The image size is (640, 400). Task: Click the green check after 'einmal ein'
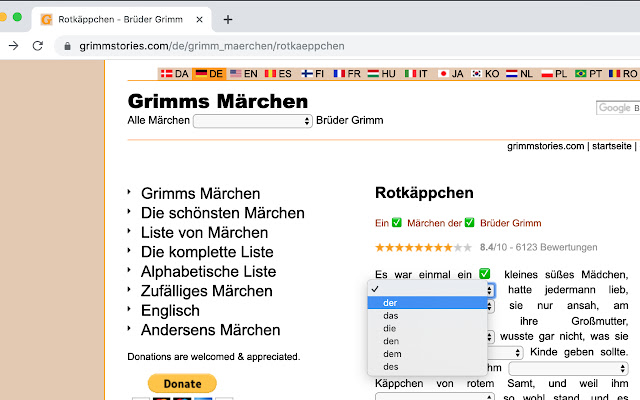point(484,273)
